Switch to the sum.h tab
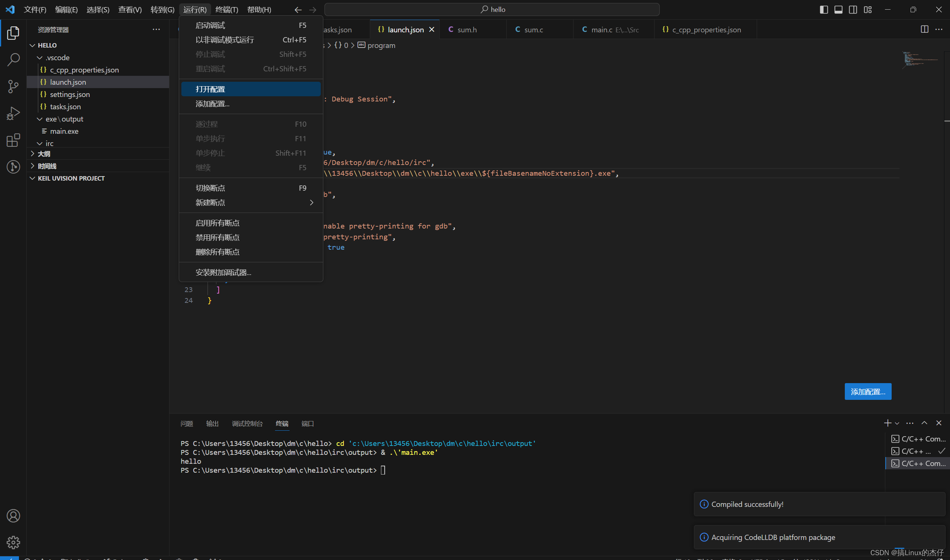Screen dimensions: 950x560 click(467, 29)
